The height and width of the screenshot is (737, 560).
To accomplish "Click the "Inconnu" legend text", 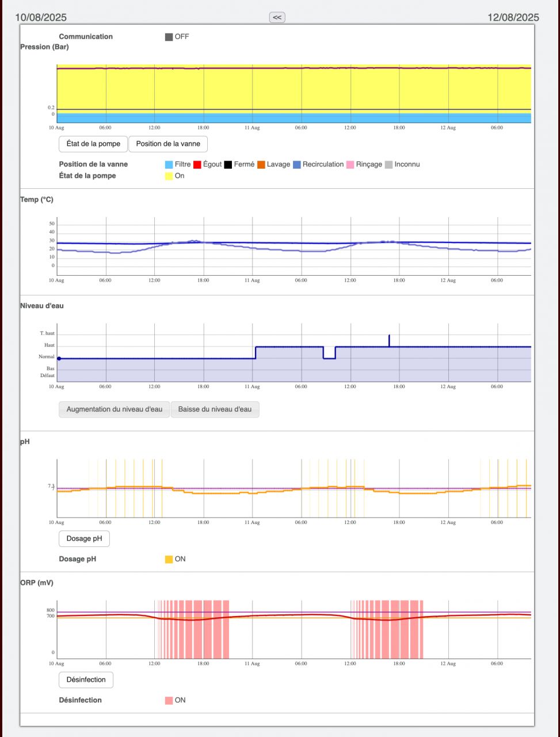I will pyautogui.click(x=407, y=165).
